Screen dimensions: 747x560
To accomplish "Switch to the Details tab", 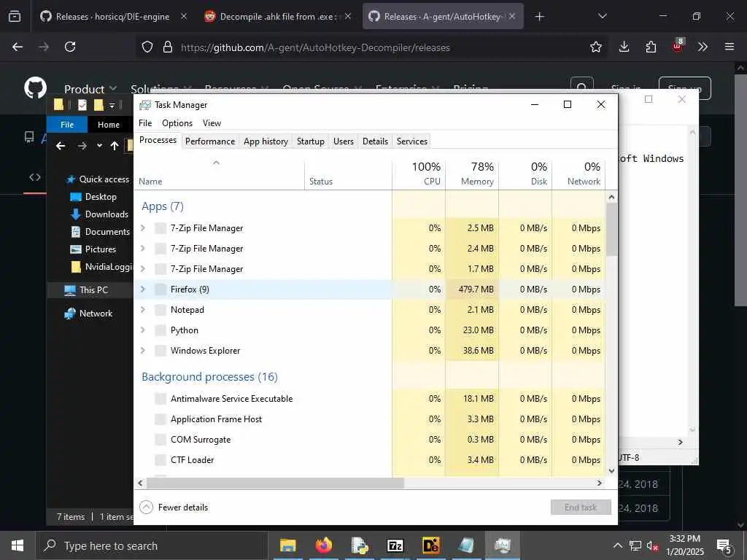I will click(376, 141).
